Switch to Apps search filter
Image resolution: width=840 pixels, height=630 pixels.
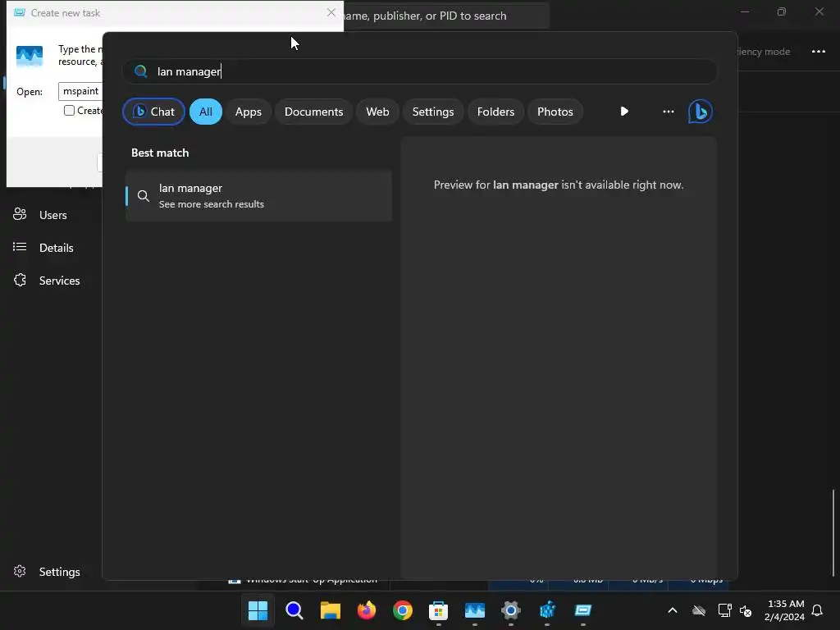click(248, 112)
